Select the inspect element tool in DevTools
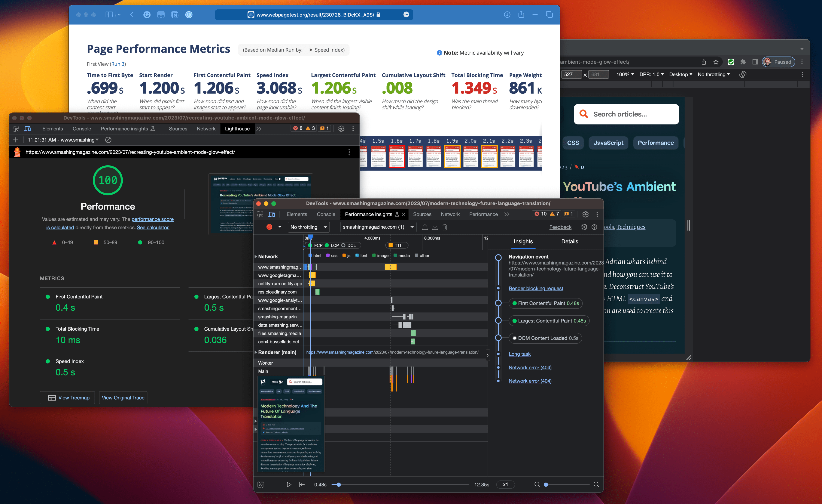Image resolution: width=822 pixels, height=504 pixels. tap(260, 214)
